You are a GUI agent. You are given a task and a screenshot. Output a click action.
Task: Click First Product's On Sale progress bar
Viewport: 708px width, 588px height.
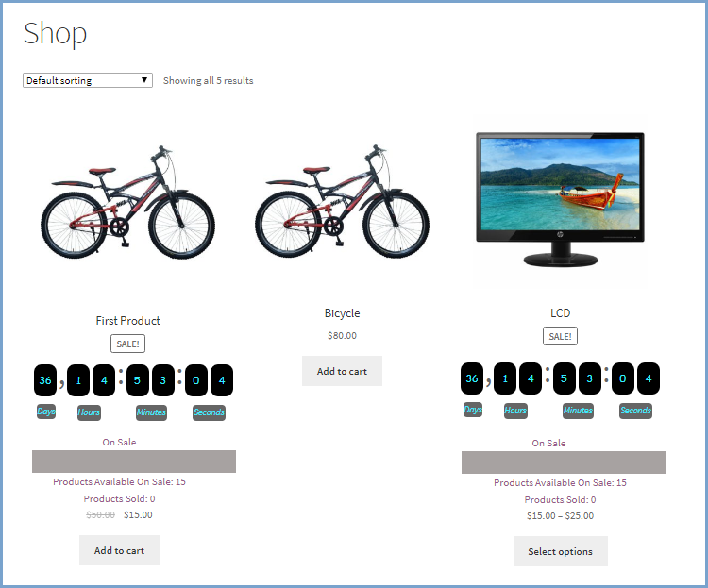click(134, 462)
